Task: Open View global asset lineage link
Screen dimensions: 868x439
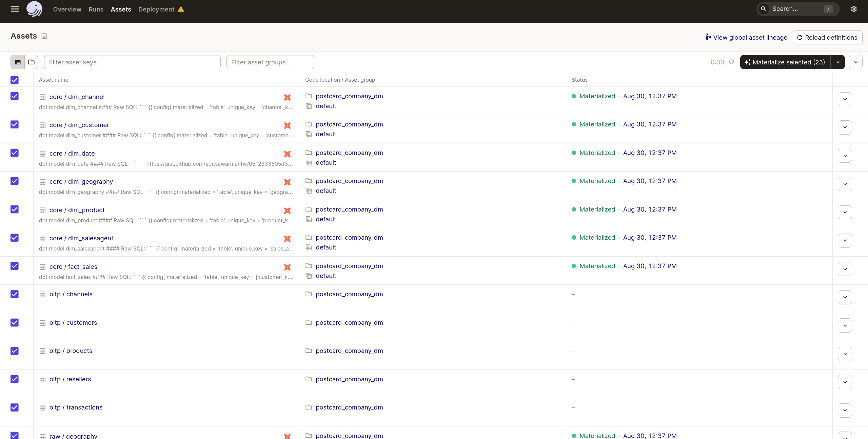Action: pyautogui.click(x=746, y=37)
